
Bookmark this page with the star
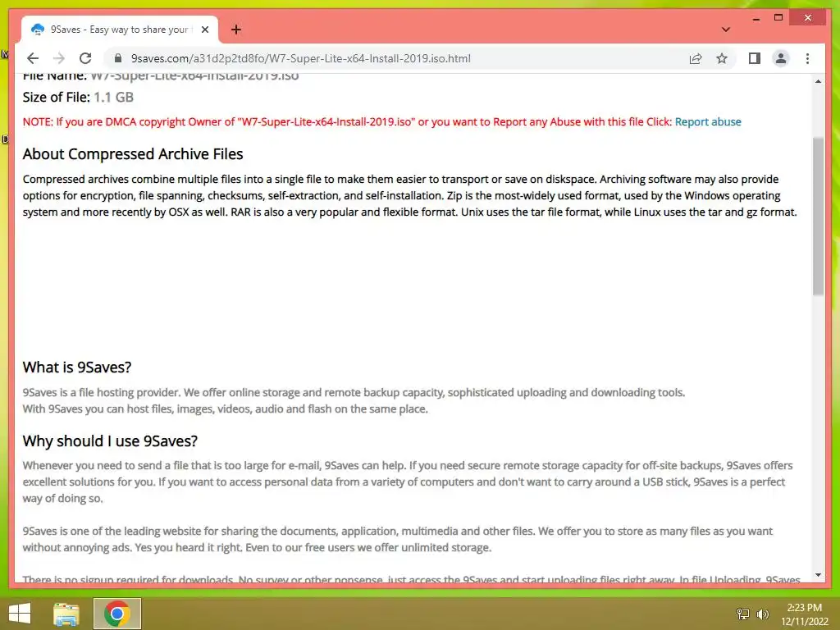coord(722,58)
